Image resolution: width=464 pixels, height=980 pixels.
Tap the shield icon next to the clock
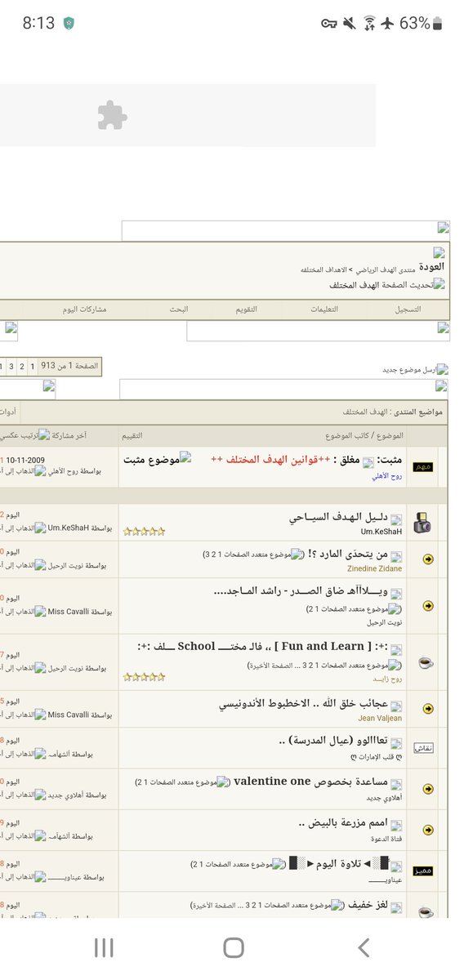point(70,24)
